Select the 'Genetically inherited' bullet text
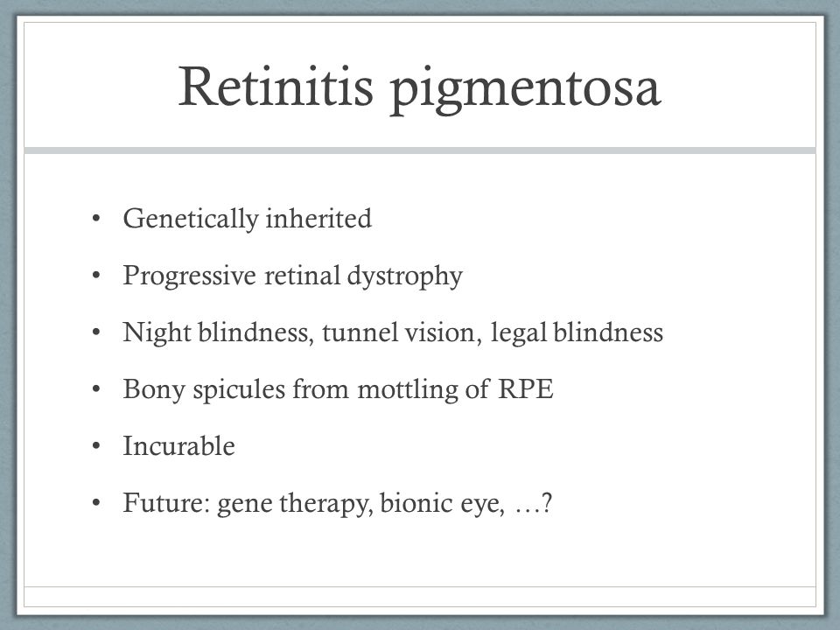840x630 pixels. click(x=247, y=219)
